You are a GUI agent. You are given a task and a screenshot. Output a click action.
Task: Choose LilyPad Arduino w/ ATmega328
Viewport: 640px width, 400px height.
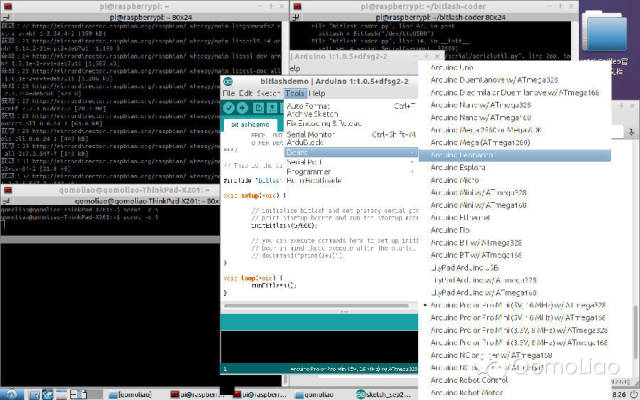tap(515, 280)
